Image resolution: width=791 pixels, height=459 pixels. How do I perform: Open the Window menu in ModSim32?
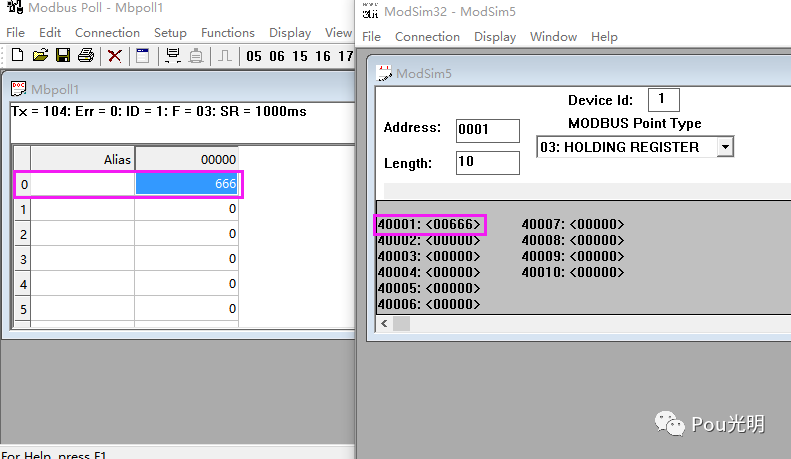click(x=553, y=37)
